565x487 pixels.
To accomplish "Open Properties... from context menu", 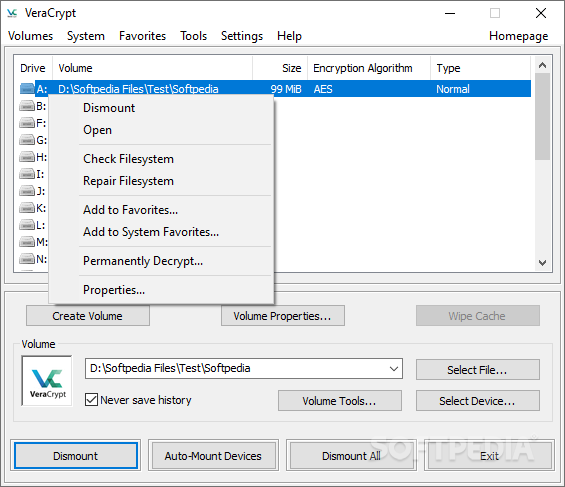I will tap(161, 290).
